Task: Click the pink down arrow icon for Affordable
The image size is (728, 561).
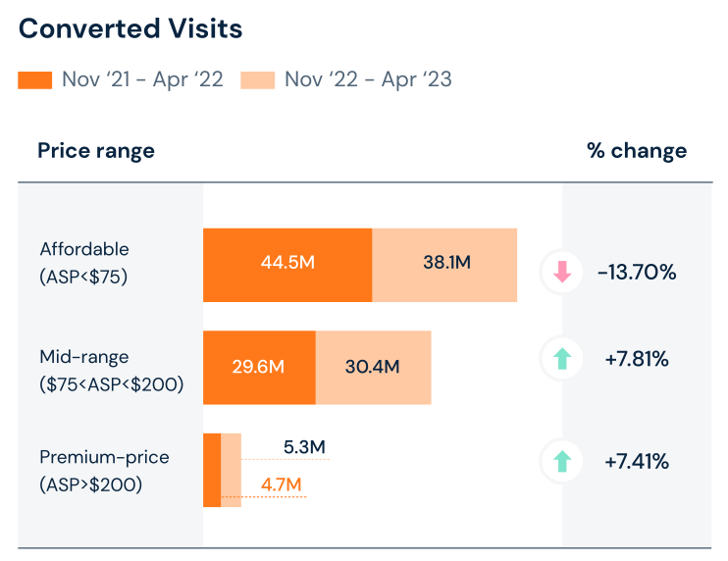Action: [x=562, y=272]
